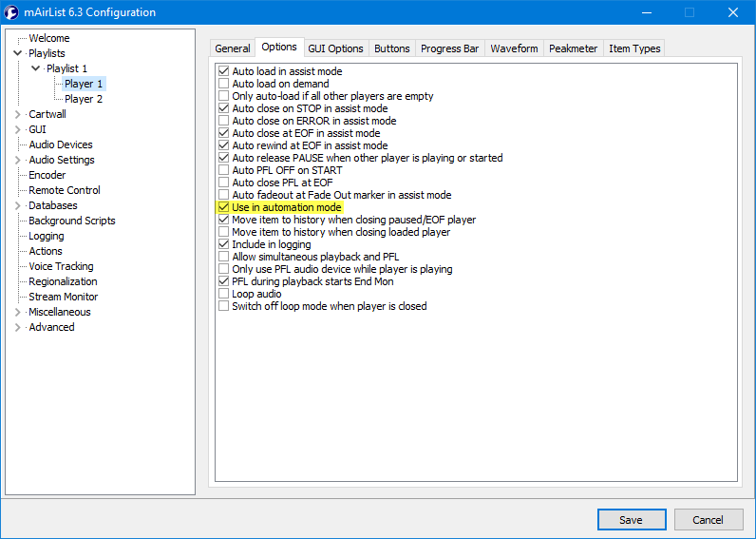
Task: Expand the GUI tree node
Action: pos(18,129)
